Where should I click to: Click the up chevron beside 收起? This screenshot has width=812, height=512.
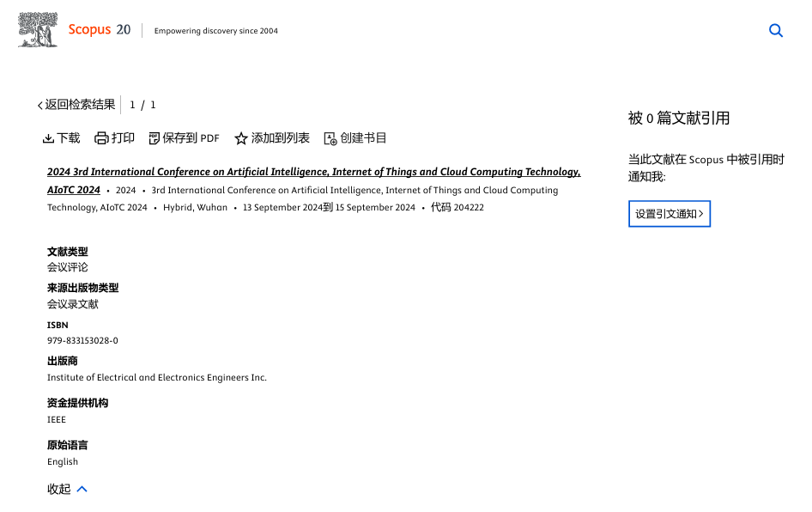click(82, 489)
